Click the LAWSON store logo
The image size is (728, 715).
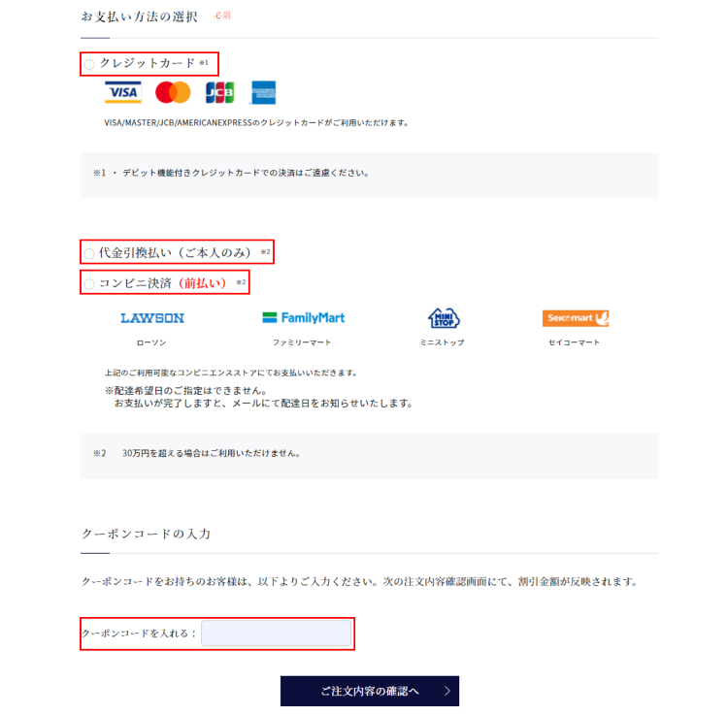click(152, 318)
